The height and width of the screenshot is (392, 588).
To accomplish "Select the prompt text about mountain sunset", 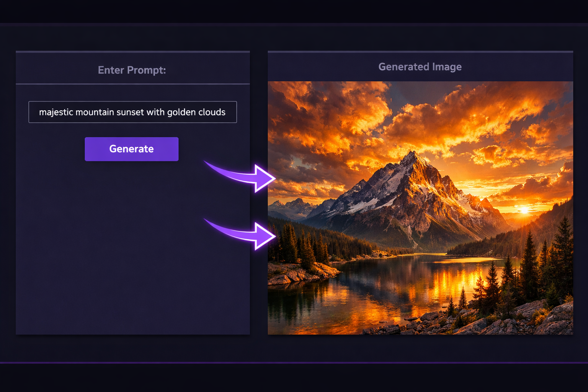I will tap(132, 112).
